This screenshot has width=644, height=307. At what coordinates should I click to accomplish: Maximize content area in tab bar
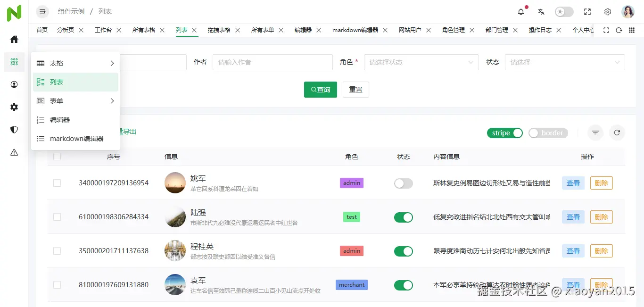(606, 30)
